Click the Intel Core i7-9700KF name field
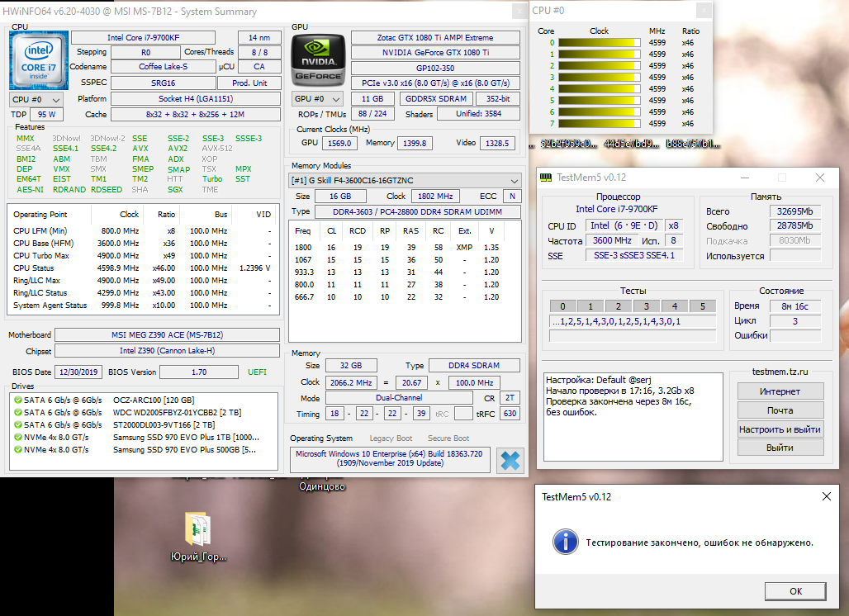 [143, 37]
